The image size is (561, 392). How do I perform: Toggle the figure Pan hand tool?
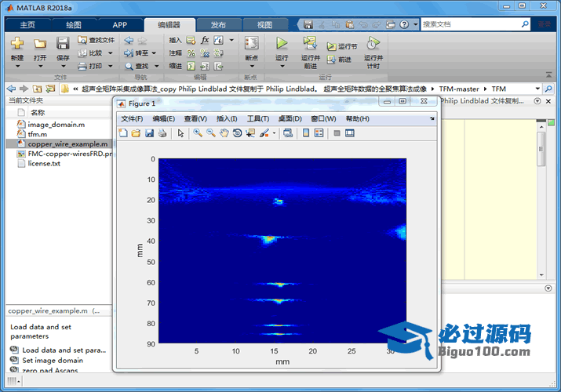(224, 133)
